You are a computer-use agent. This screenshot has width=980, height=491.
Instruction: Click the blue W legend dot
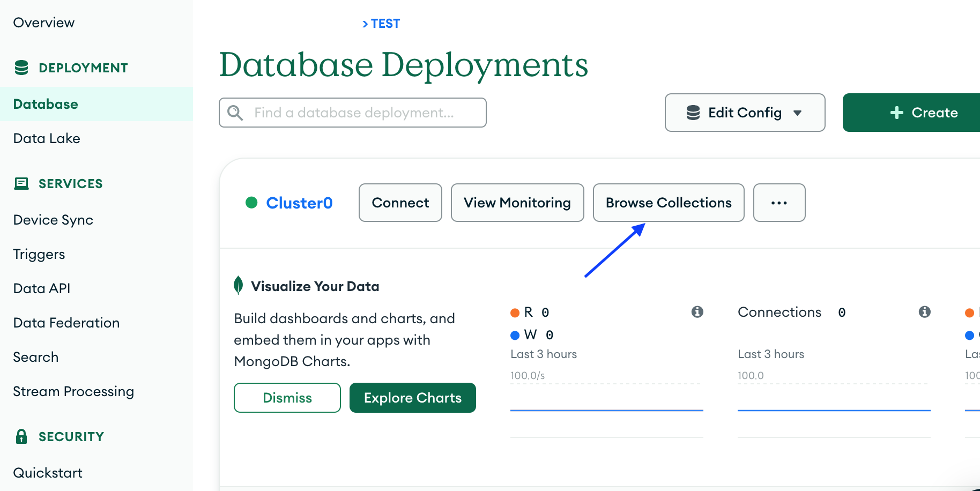pos(515,335)
